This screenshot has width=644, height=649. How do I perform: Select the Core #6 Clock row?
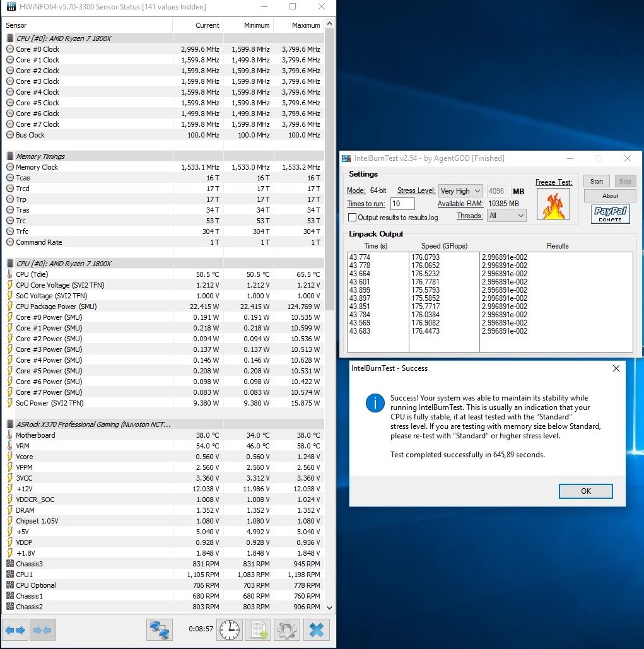[164, 114]
